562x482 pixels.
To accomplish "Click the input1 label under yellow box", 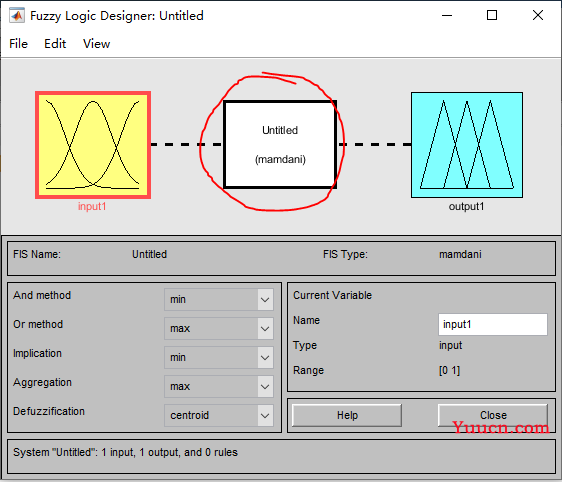I will click(x=92, y=206).
